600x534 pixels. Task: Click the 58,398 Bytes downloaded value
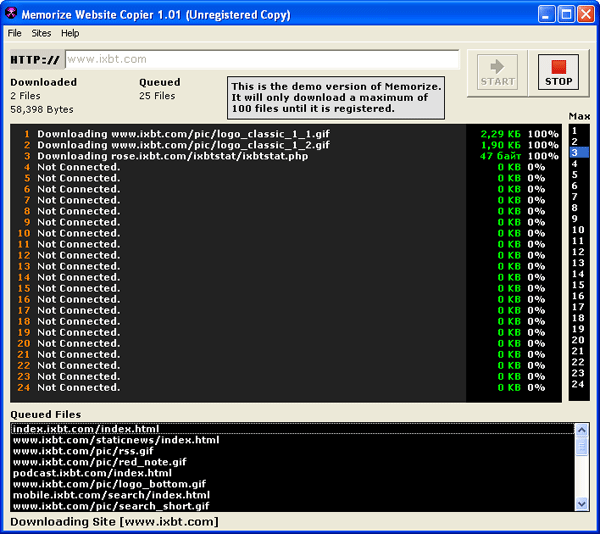pyautogui.click(x=42, y=109)
